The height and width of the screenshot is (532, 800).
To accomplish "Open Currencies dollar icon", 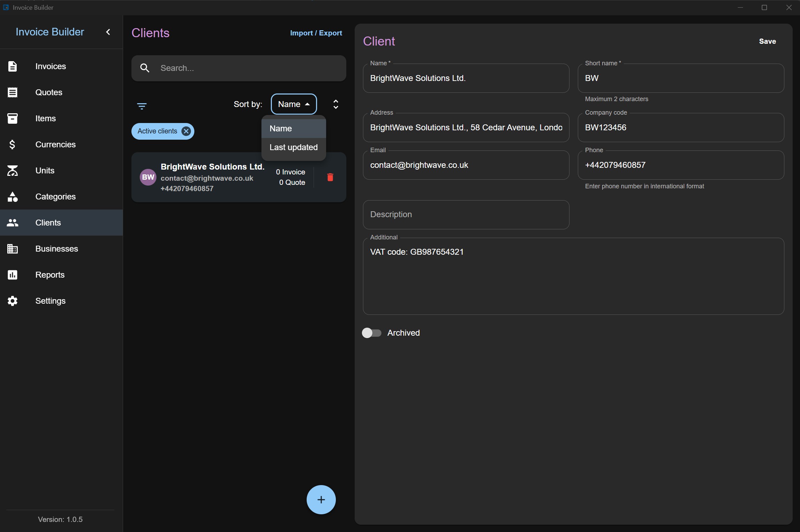I will [x=13, y=145].
